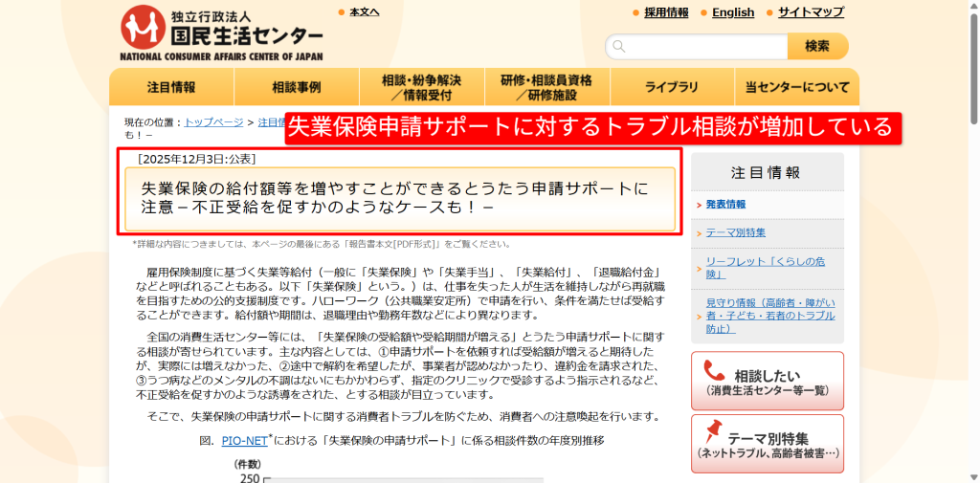
Task: Open 相談・紛争解決／情報受付 navigation tab
Action: pos(422,87)
